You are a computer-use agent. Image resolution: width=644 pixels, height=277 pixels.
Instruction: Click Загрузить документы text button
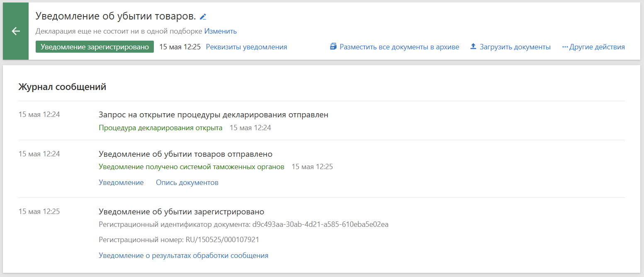515,47
